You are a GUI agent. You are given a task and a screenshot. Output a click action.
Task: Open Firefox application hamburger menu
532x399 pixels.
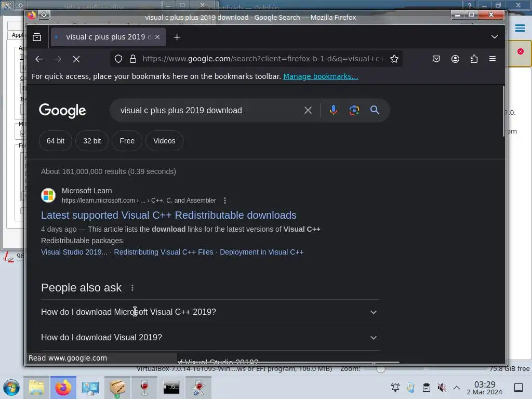coord(493,59)
